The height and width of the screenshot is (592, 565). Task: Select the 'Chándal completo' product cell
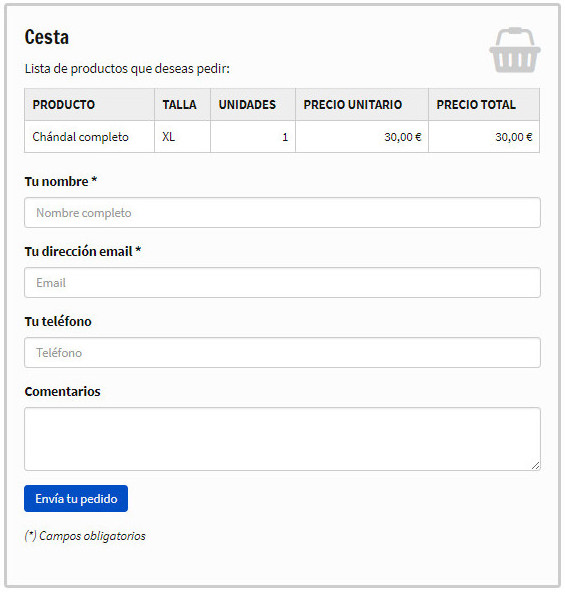coord(90,137)
